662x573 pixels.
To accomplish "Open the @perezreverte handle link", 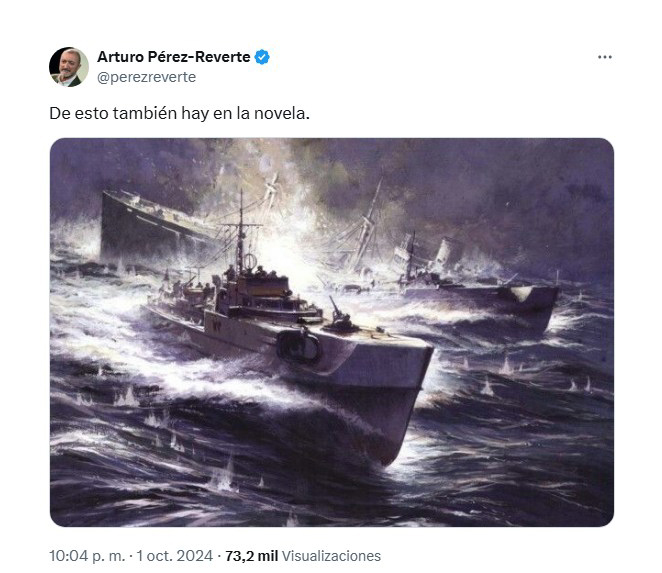I will [147, 77].
